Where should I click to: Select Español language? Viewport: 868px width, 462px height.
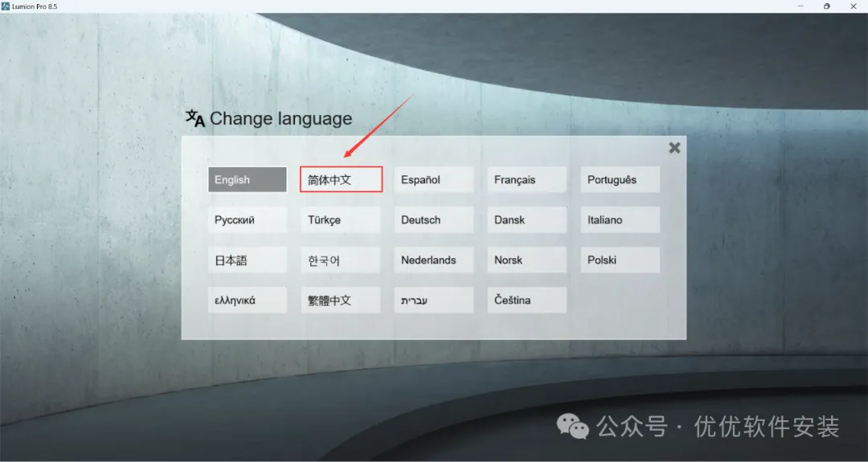coord(433,180)
